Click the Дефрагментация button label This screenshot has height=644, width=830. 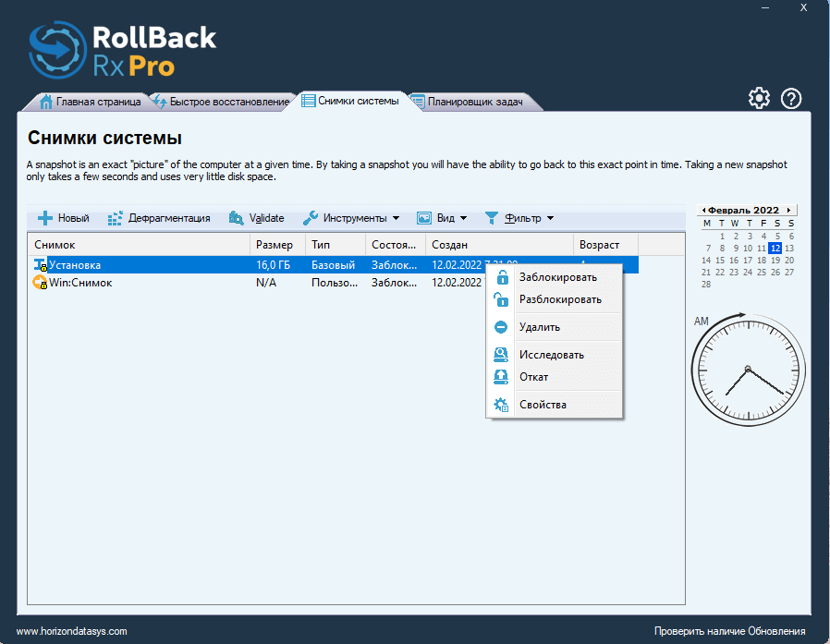pos(169,218)
